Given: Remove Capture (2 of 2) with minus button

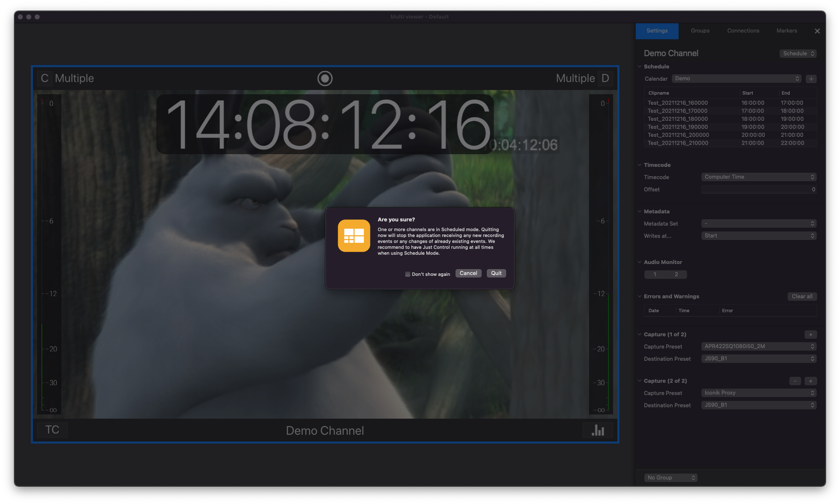Looking at the screenshot, I should coord(795,381).
